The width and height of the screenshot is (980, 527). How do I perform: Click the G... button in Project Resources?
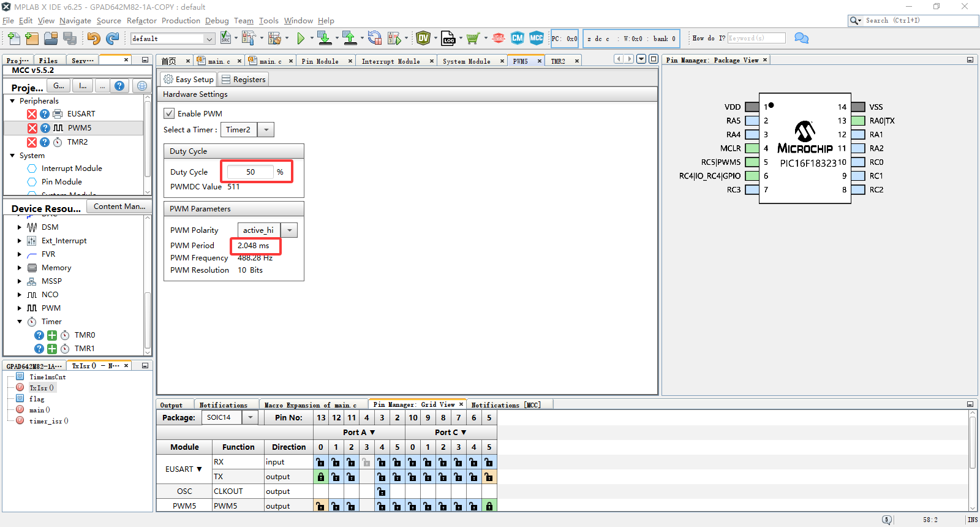(59, 86)
